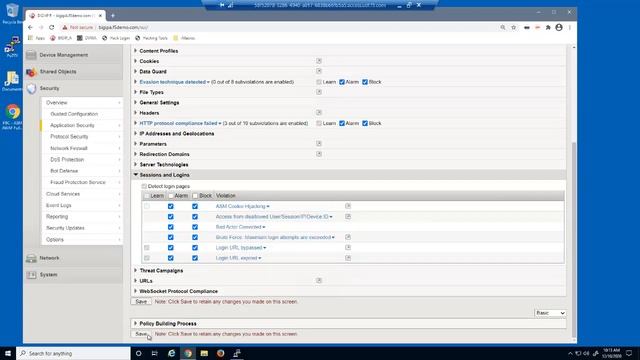The width and height of the screenshot is (640, 360).
Task: Click the Parameters row settings icon
Action: (x=319, y=143)
